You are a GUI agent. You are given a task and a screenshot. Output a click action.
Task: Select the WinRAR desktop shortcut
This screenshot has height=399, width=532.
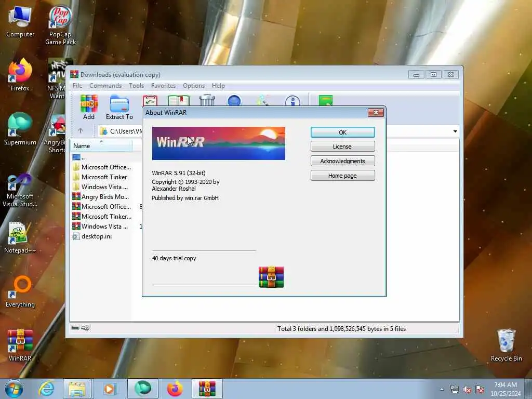(x=20, y=345)
